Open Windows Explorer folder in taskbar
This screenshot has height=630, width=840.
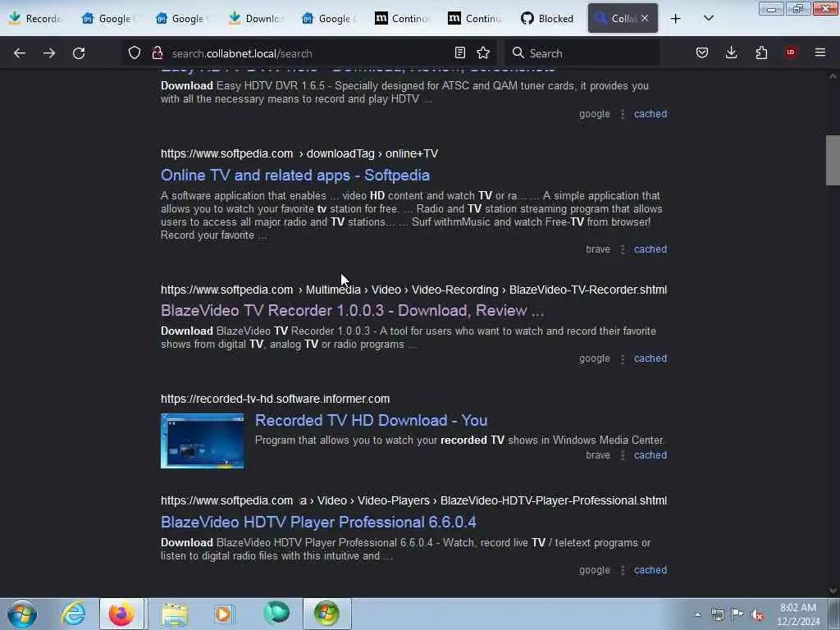pos(175,614)
